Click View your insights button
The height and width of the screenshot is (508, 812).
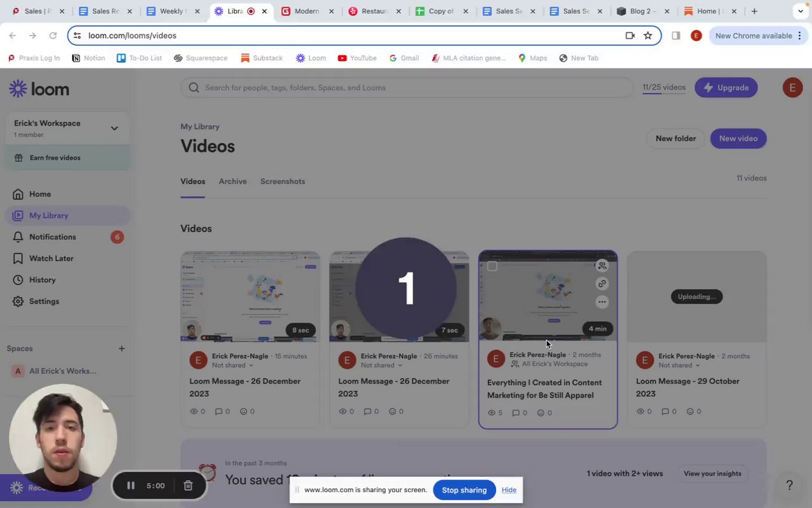pos(712,474)
